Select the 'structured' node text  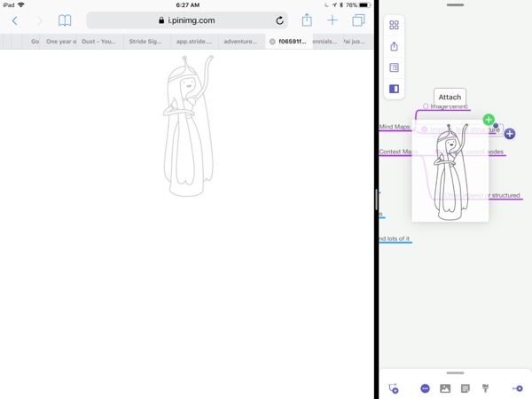click(505, 195)
